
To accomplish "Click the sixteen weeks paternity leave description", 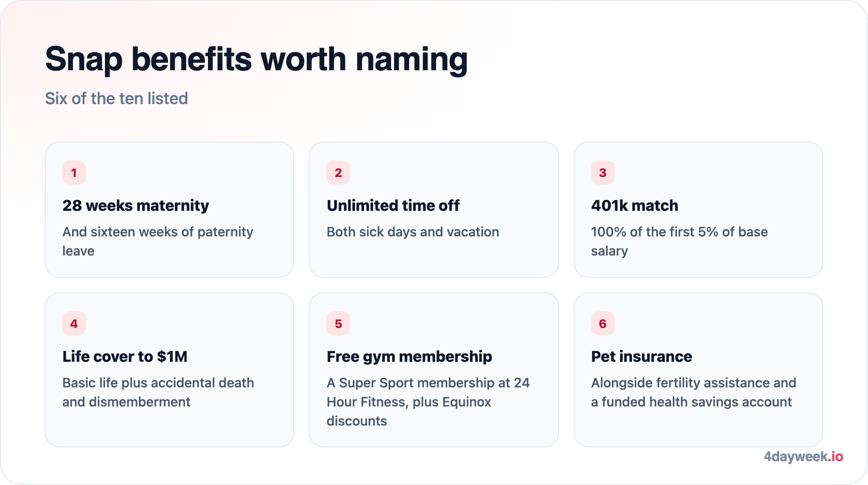I will click(158, 241).
